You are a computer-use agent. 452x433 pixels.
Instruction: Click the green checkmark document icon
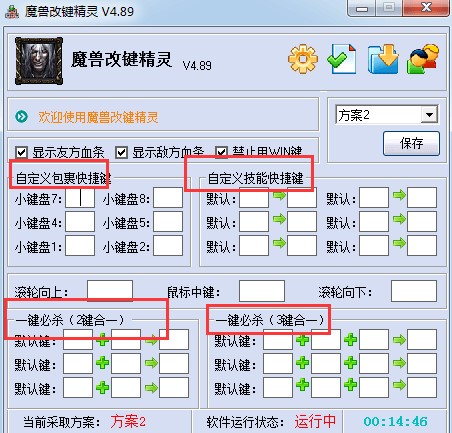pos(342,59)
